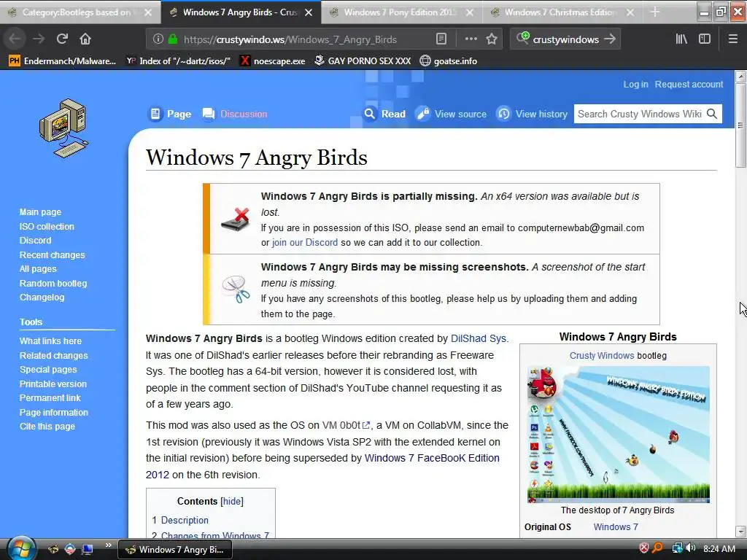Switch to Windows 7 Christmas Edition tab

561,12
